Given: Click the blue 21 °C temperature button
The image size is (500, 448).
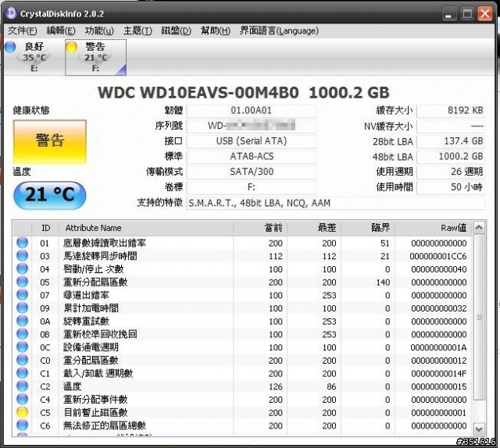Looking at the screenshot, I should [x=50, y=194].
